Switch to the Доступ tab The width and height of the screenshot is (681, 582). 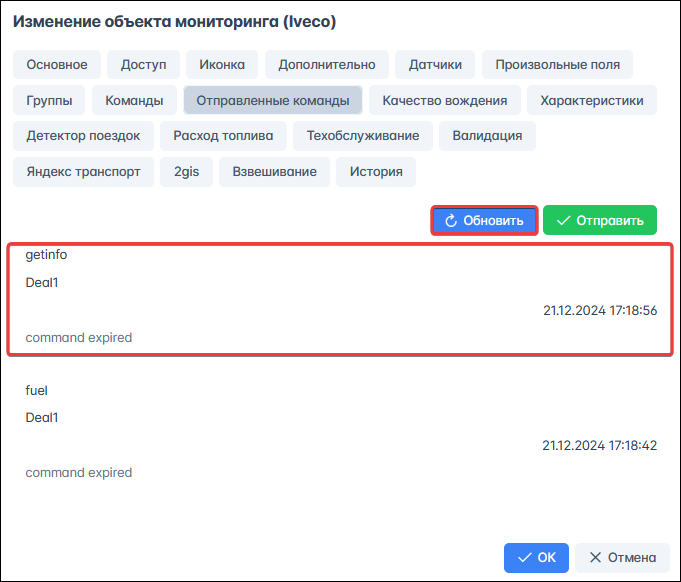(144, 65)
